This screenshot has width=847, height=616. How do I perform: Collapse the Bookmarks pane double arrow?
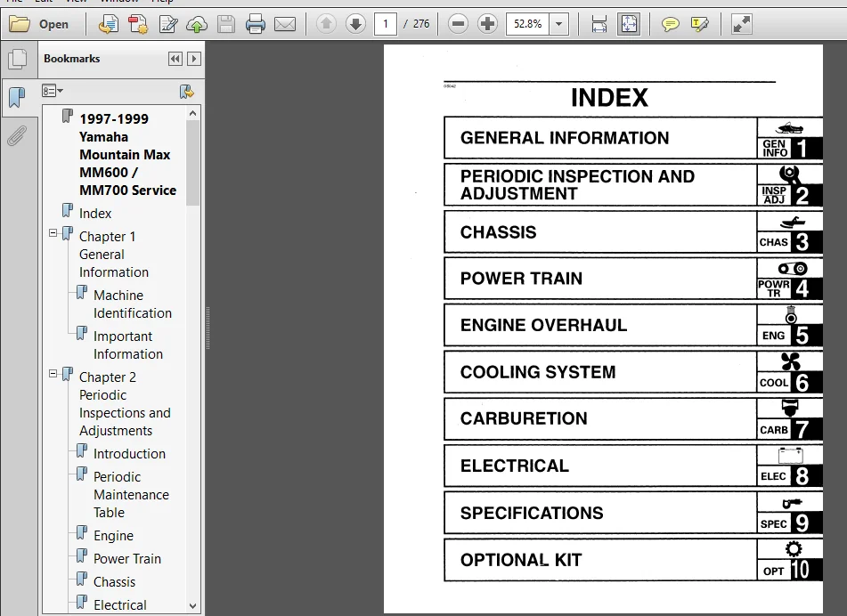tap(175, 59)
